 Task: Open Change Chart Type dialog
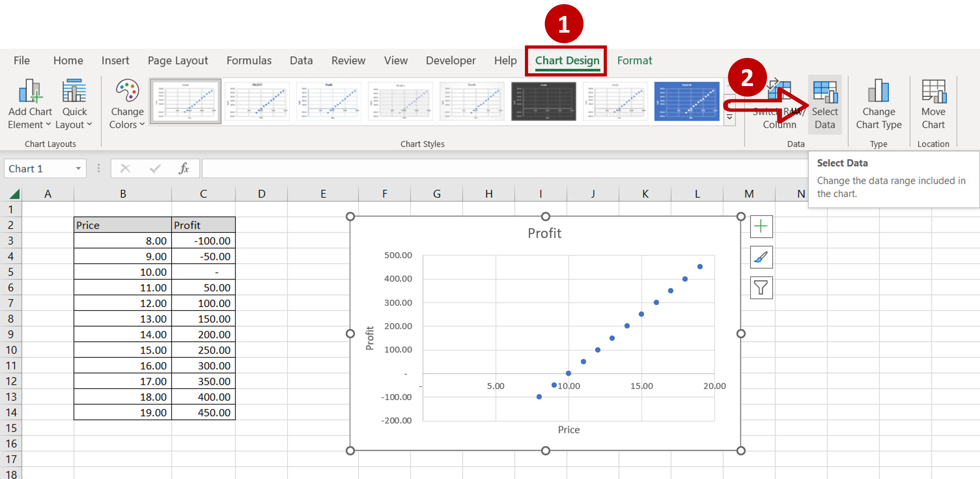(878, 103)
